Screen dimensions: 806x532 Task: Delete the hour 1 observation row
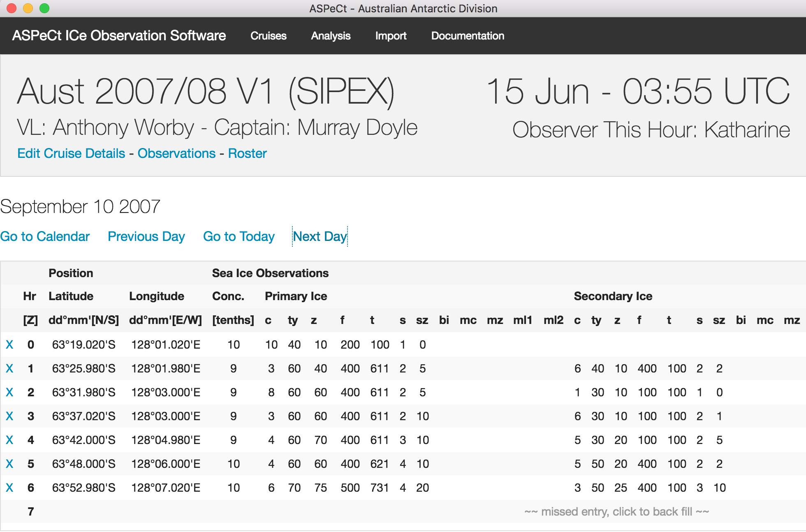point(9,368)
